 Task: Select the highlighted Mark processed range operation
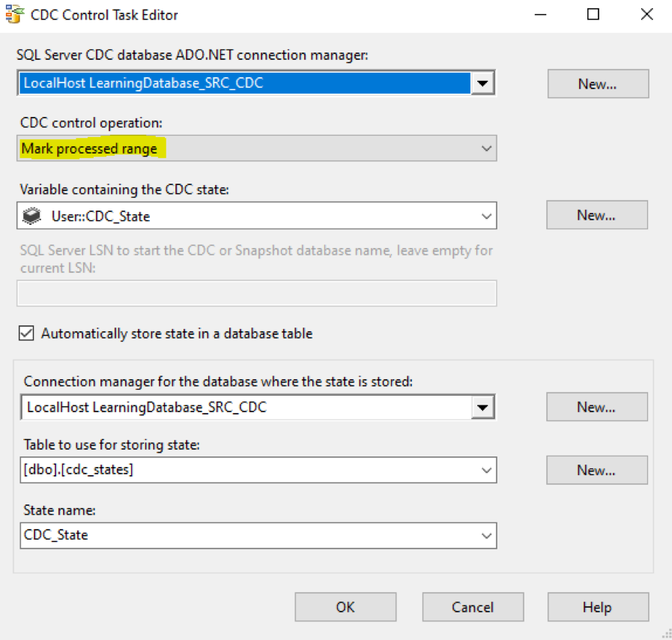click(88, 148)
